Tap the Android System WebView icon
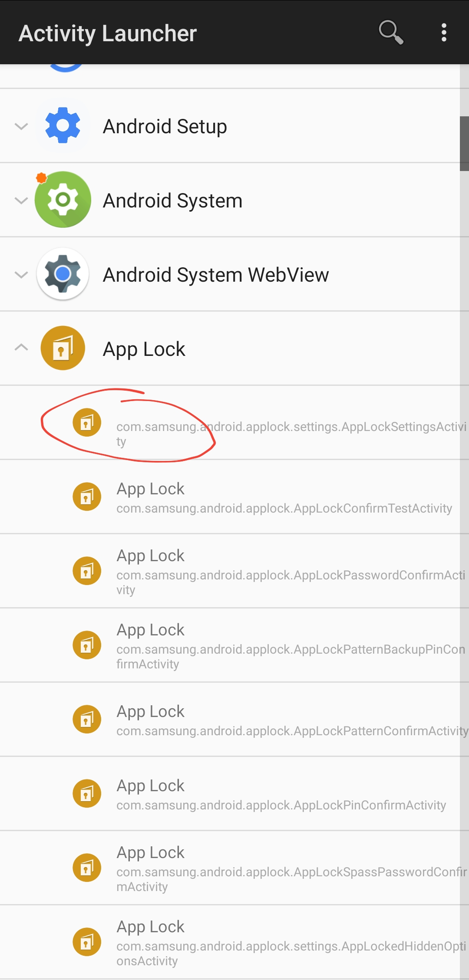 pyautogui.click(x=63, y=274)
